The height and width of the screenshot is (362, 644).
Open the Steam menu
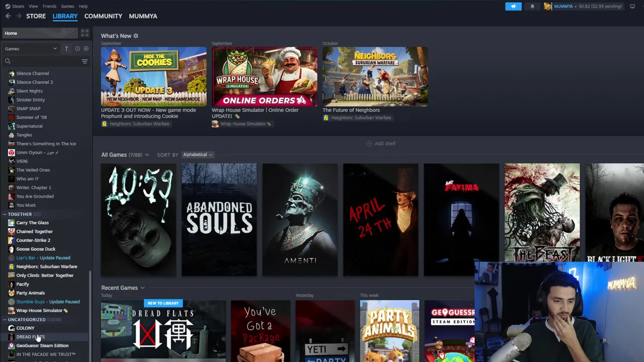18,6
